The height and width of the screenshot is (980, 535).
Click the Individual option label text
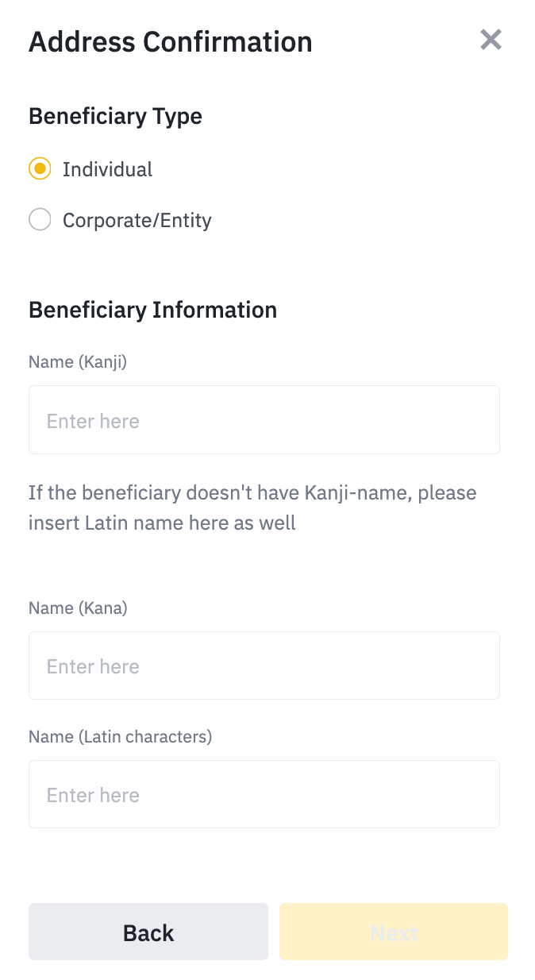click(107, 169)
